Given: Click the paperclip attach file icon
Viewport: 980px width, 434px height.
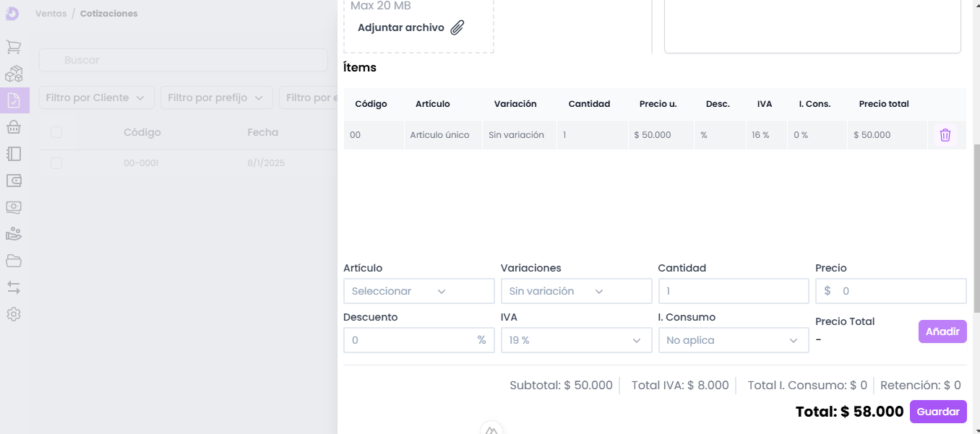Looking at the screenshot, I should 457,28.
